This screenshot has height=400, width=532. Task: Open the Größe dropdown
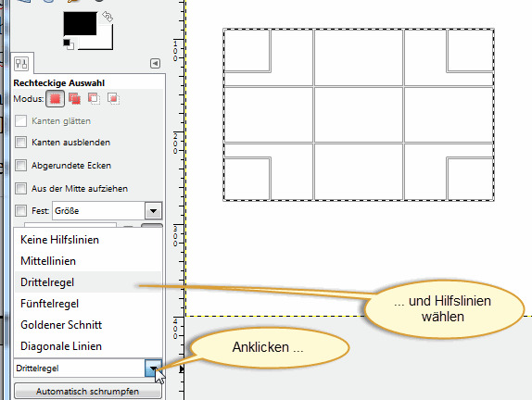pyautogui.click(x=153, y=211)
